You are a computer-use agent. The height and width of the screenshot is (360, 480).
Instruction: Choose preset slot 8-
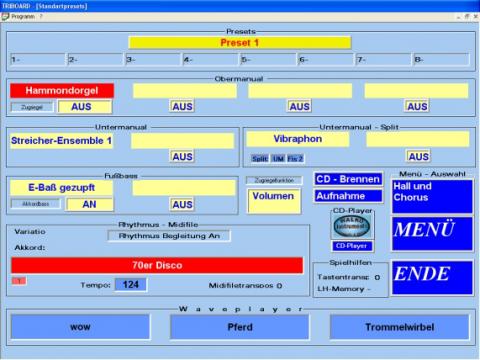[441, 60]
